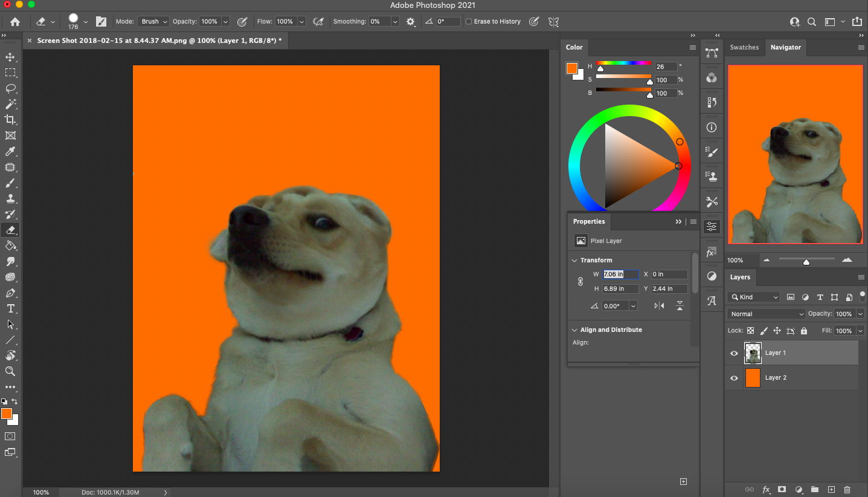Collapse the Transform section in Properties
The image size is (868, 497).
(x=574, y=260)
